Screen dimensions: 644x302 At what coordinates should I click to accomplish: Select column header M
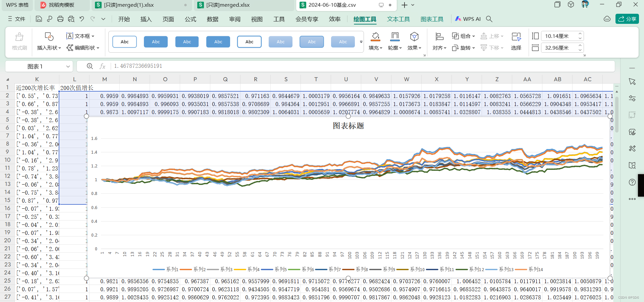pos(105,79)
